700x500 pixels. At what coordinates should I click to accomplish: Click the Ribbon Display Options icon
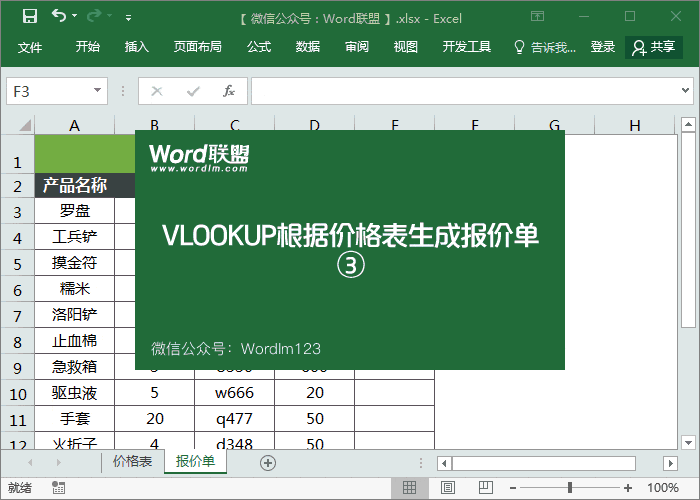(x=538, y=17)
